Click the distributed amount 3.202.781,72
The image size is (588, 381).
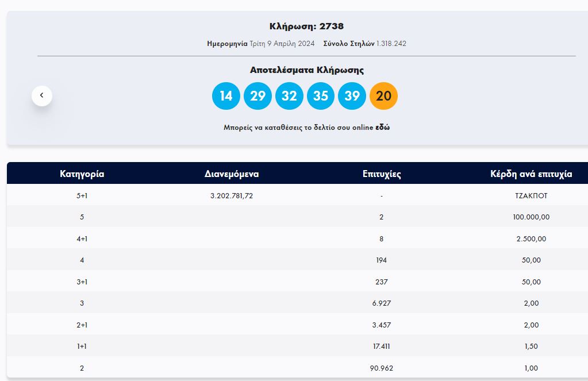click(232, 195)
